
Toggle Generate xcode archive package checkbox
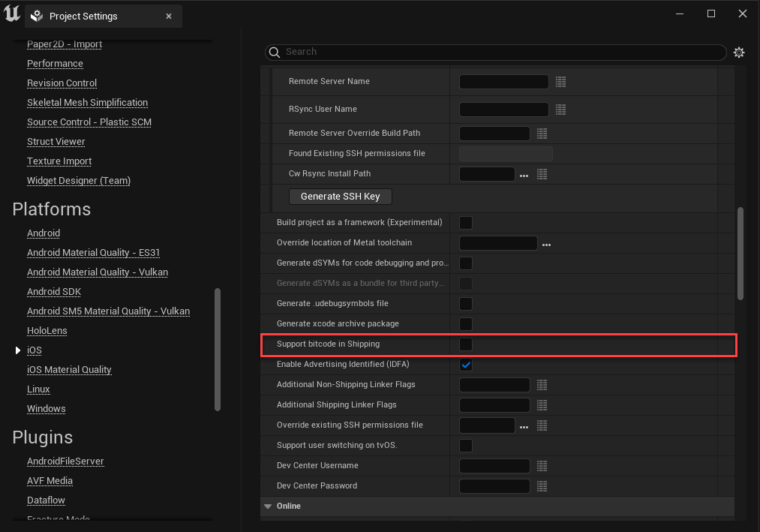tap(466, 324)
